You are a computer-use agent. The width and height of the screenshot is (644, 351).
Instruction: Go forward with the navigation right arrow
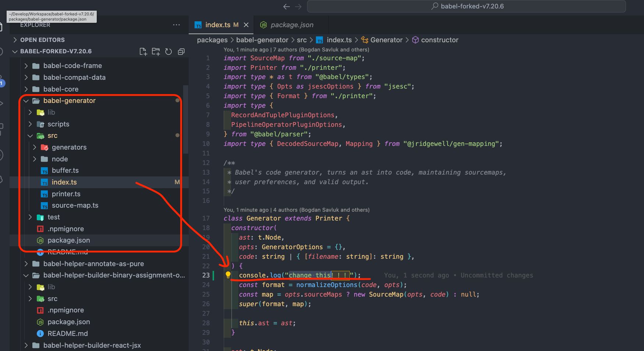(x=298, y=6)
